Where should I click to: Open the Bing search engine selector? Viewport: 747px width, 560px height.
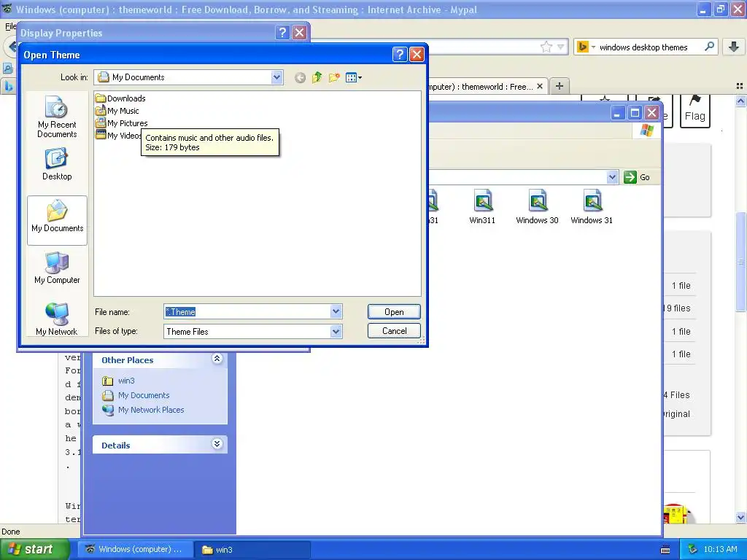tap(586, 47)
